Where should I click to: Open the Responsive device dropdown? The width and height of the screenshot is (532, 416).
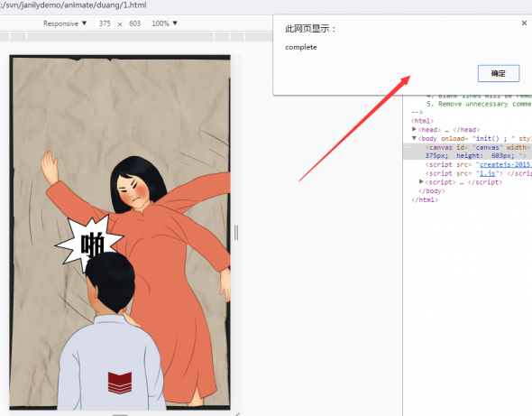point(65,23)
